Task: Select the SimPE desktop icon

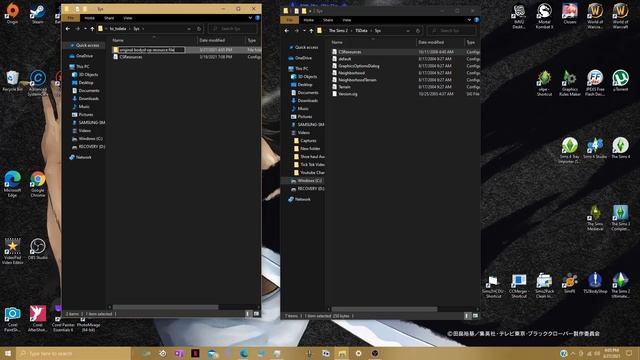Action: [x=569, y=284]
